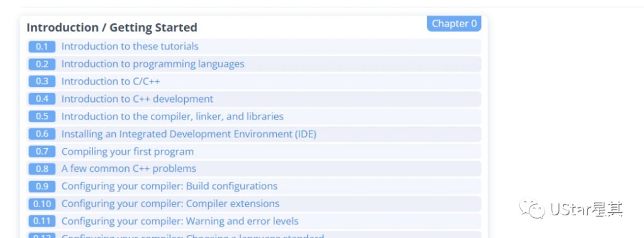
Task: Go to compiler, linker, and libraries lesson
Action: [172, 116]
